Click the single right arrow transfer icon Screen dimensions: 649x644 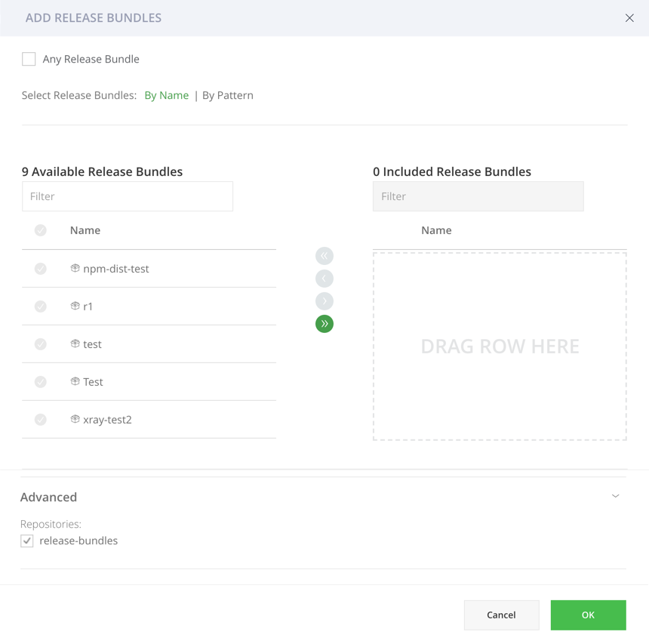tap(324, 300)
